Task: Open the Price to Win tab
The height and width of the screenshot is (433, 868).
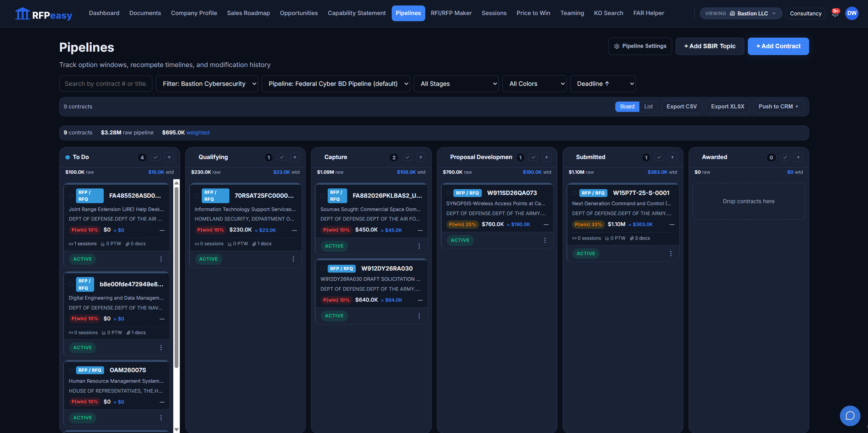Action: (533, 13)
